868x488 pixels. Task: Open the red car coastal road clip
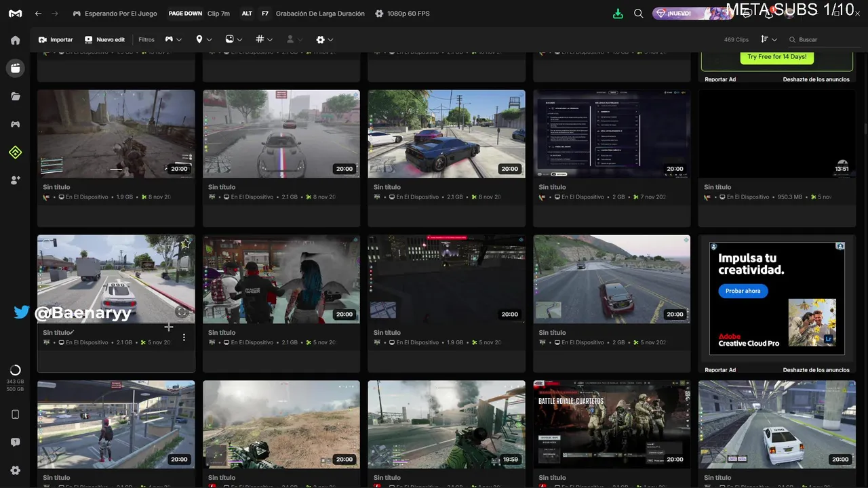[x=612, y=279]
